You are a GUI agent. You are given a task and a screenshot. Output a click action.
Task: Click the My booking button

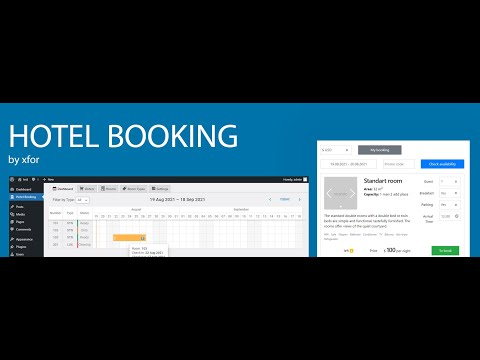pyautogui.click(x=380, y=150)
